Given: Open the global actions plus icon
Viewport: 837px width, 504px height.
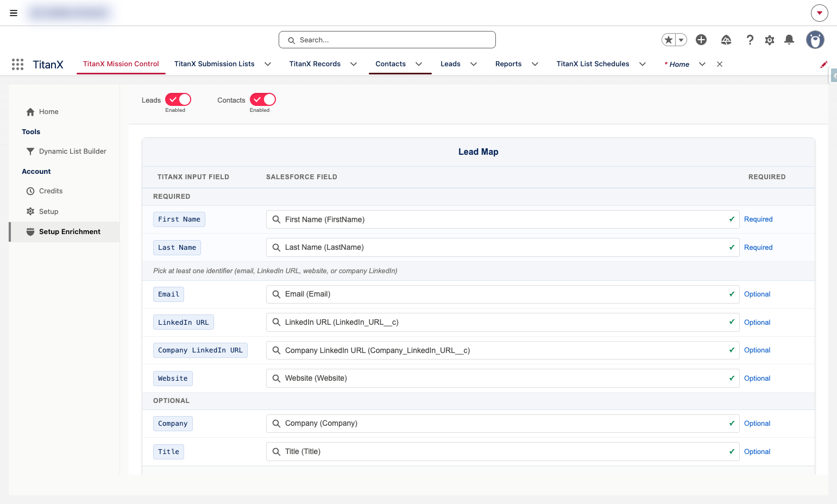Looking at the screenshot, I should (x=701, y=40).
